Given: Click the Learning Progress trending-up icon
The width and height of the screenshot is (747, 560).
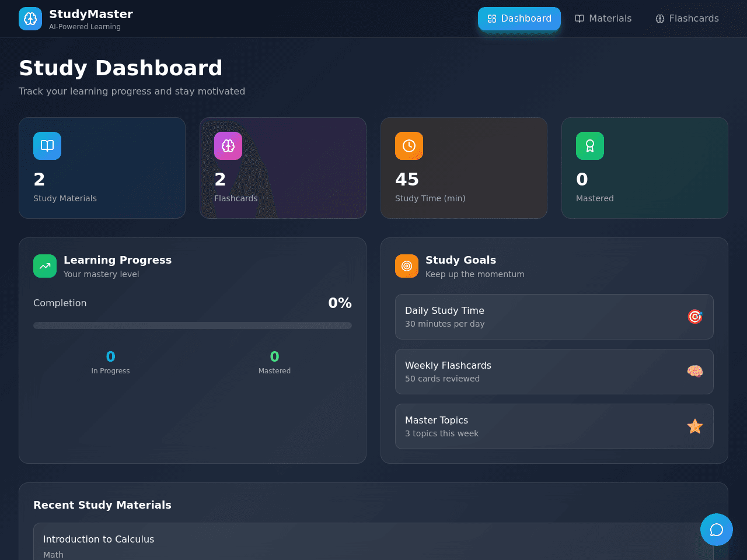Looking at the screenshot, I should 45,266.
